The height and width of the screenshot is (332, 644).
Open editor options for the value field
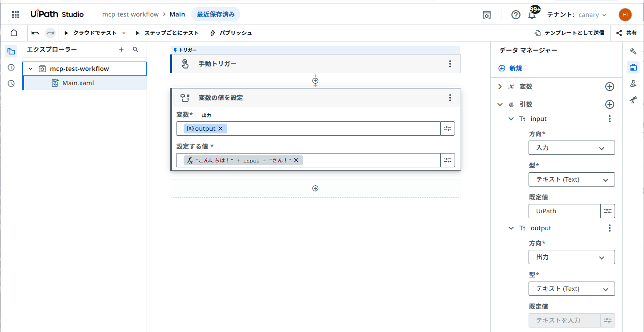click(x=447, y=160)
